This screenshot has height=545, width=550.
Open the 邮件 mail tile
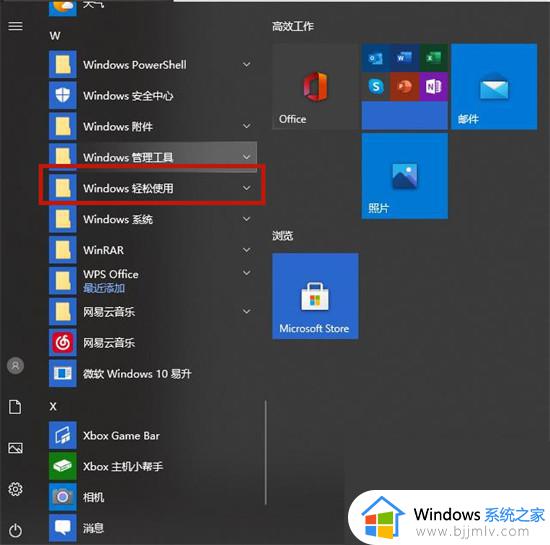[494, 87]
